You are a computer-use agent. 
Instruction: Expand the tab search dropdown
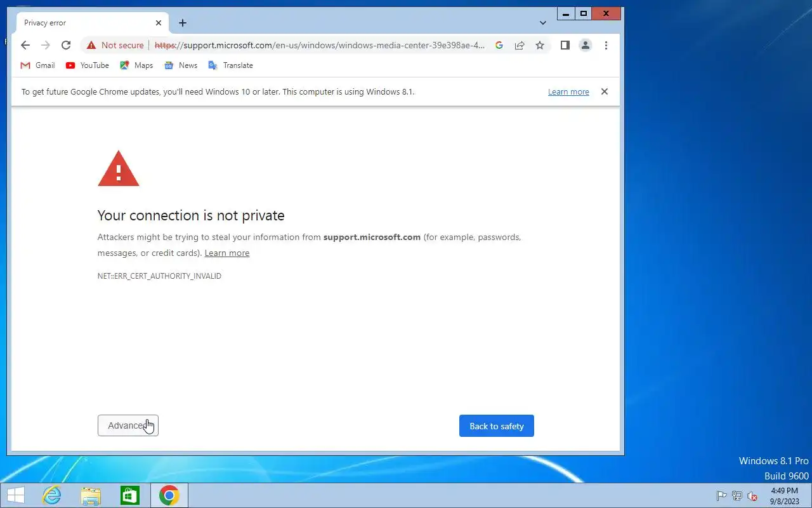click(543, 23)
